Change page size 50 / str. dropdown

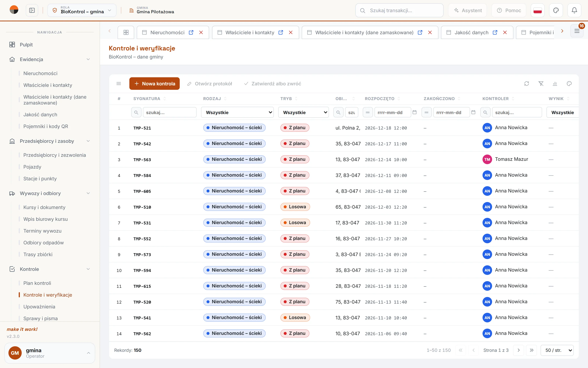[x=557, y=350]
